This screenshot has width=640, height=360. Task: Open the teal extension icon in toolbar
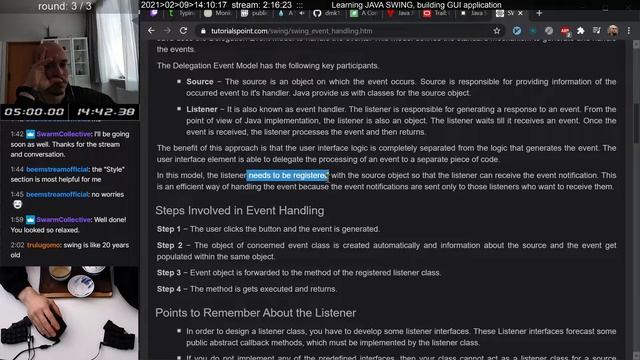pos(533,31)
